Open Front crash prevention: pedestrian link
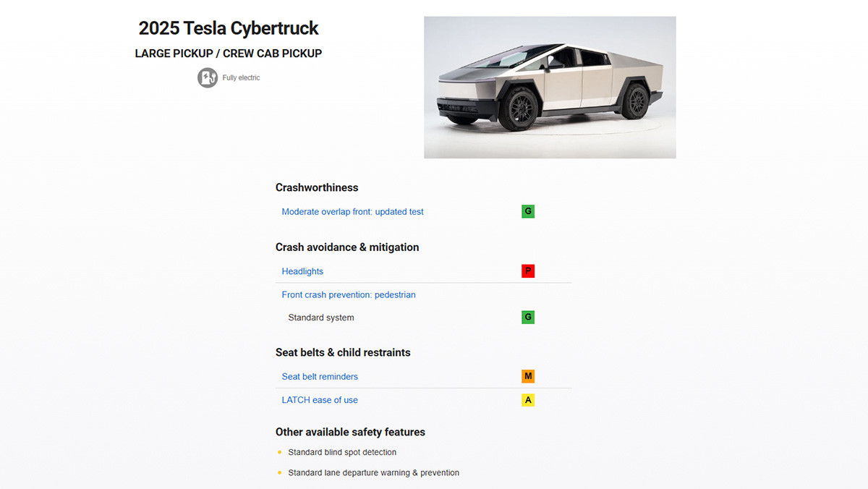Image resolution: width=868 pixels, height=489 pixels. tap(349, 294)
